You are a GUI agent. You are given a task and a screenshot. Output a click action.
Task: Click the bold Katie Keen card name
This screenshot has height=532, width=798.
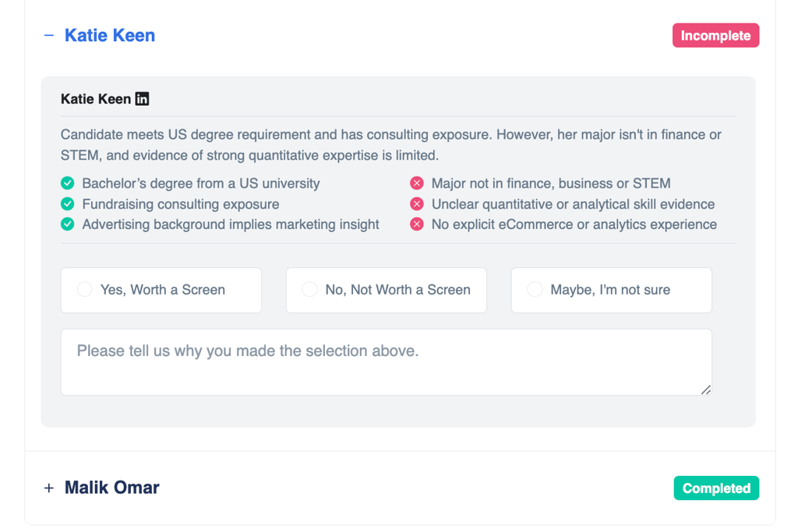pos(96,99)
